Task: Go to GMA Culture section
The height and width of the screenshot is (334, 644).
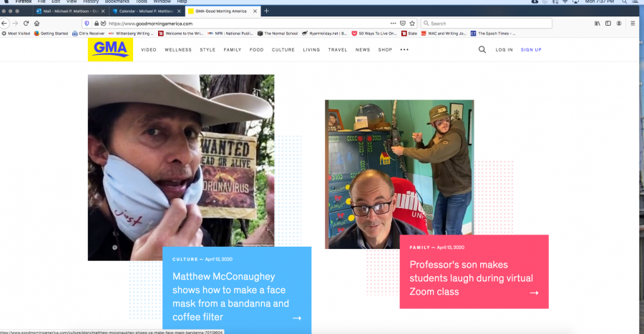Action: pyautogui.click(x=283, y=49)
